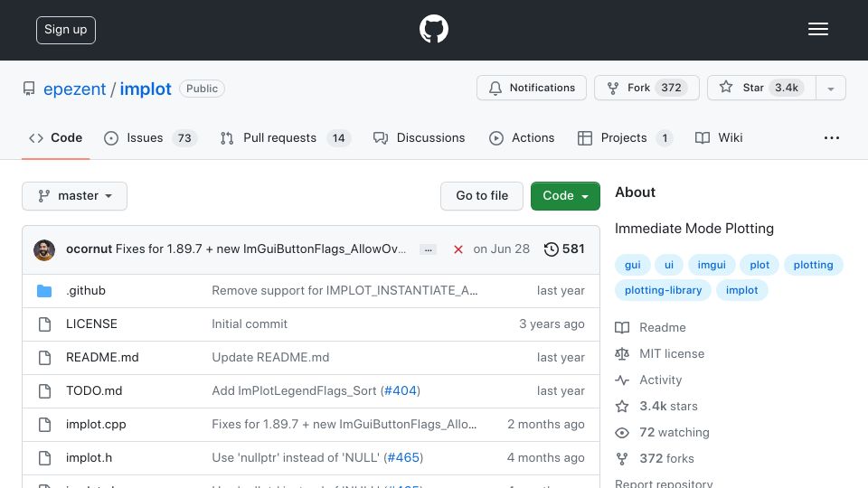868x488 pixels.
Task: Open the more tabs ellipsis menu
Action: click(x=832, y=137)
